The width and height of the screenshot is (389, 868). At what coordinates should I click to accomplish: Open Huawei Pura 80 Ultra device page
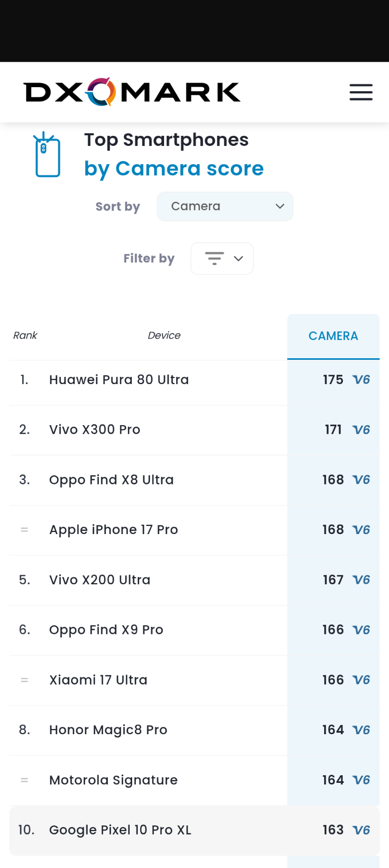pyautogui.click(x=119, y=380)
